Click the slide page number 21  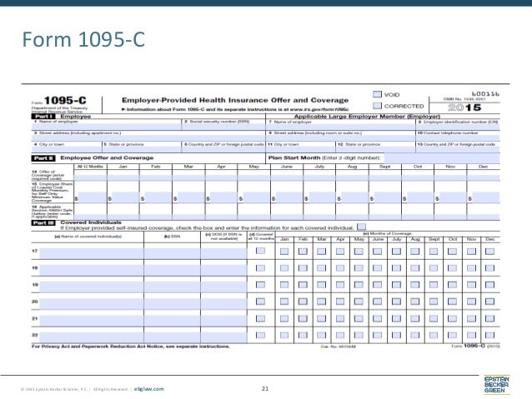pos(265,388)
